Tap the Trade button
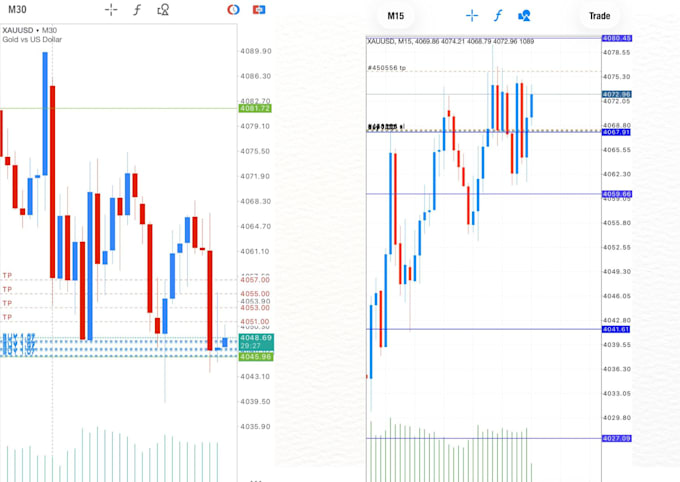Viewport: 680px width, 482px height. [599, 16]
